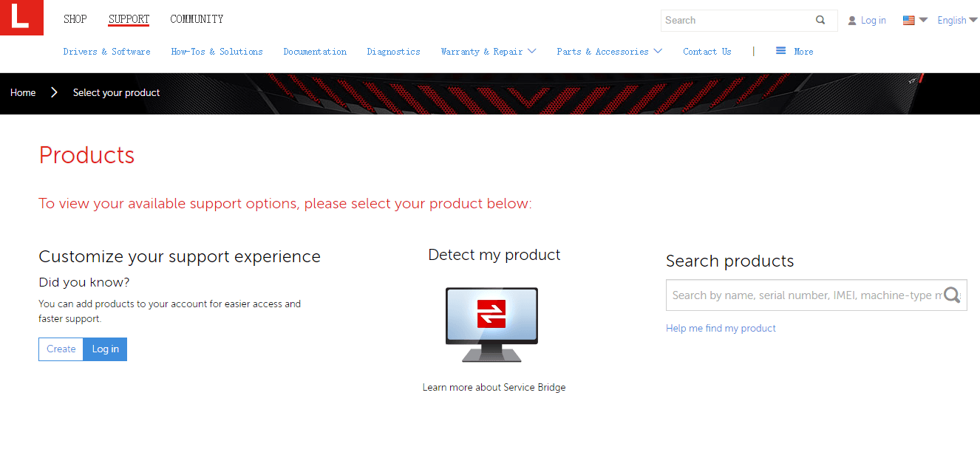The width and height of the screenshot is (980, 452).
Task: Open the Contact Us page
Action: [x=707, y=52]
